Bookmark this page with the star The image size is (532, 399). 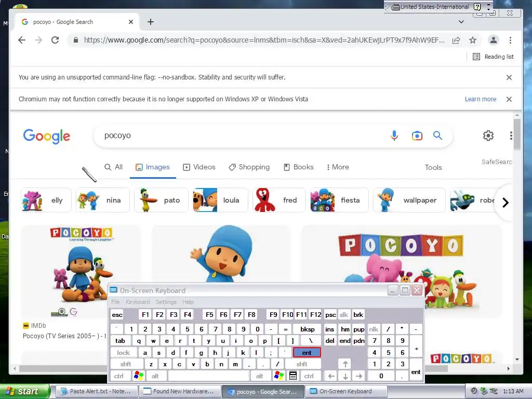[x=473, y=41]
